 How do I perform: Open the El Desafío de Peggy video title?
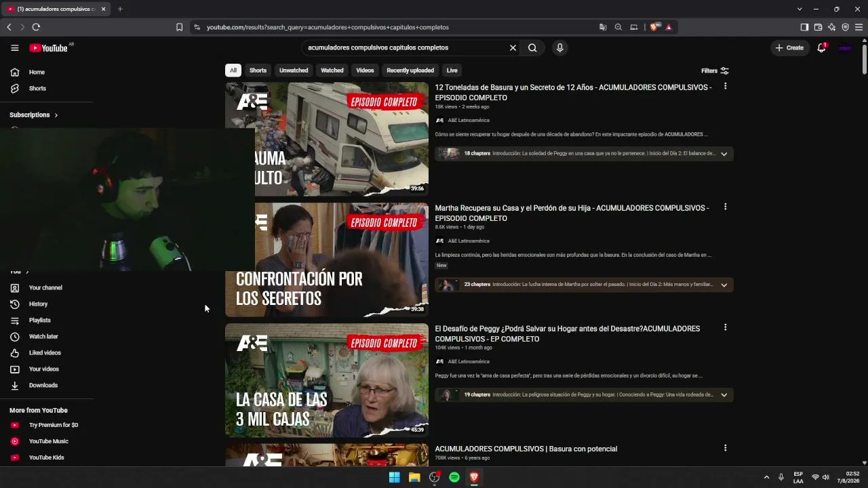567,334
